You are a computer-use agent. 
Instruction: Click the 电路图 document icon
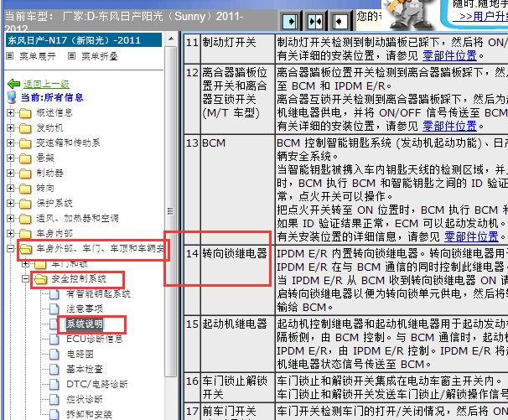pos(54,355)
